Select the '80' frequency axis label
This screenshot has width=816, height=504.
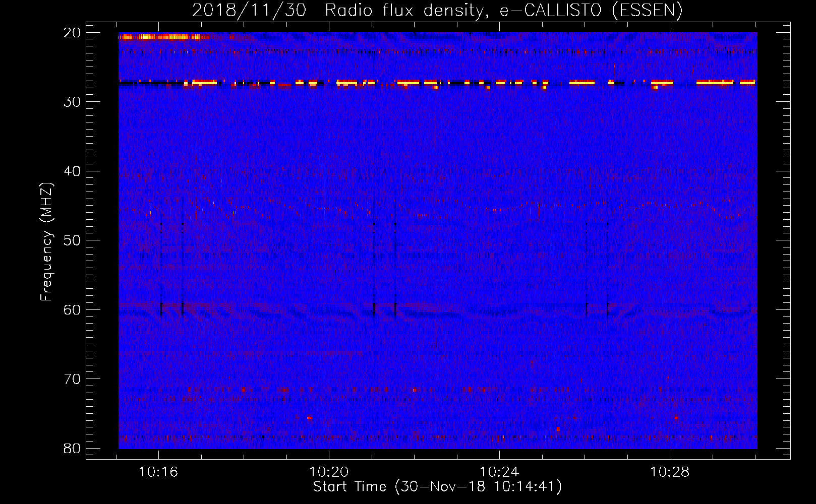(72, 449)
